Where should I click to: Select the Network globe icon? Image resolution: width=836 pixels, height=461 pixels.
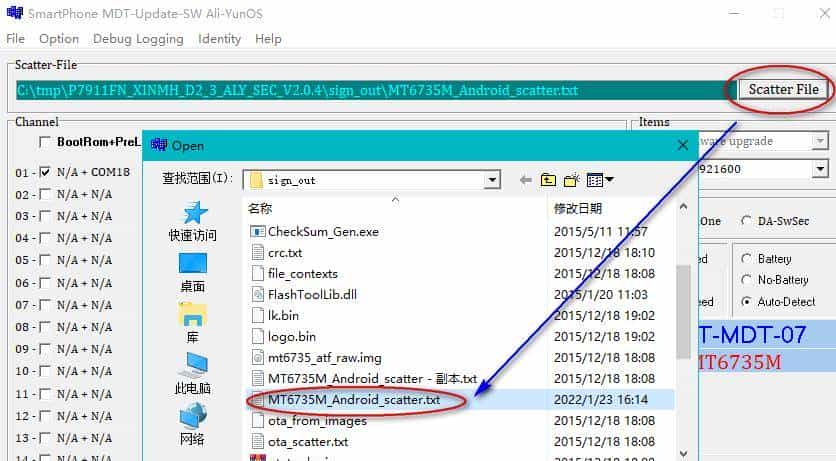(192, 416)
